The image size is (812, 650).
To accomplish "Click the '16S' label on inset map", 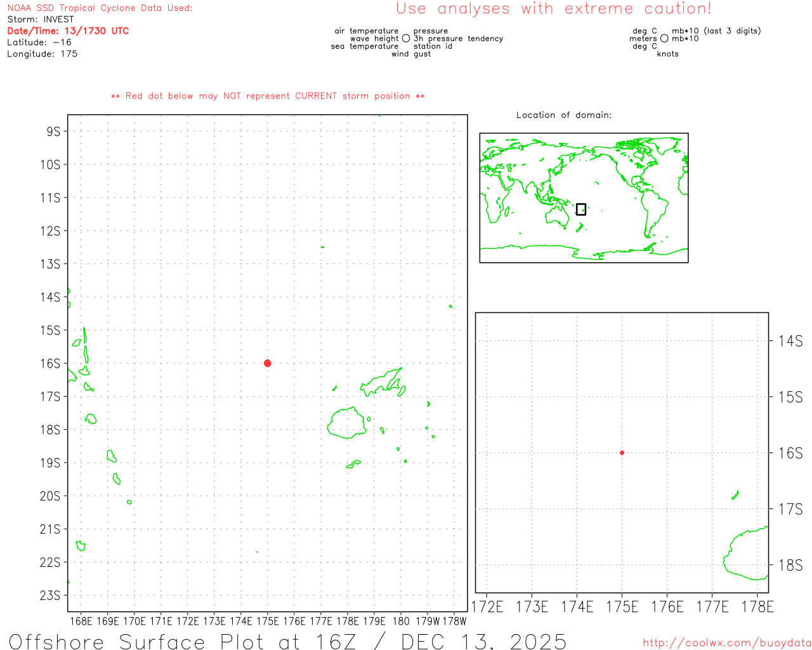I will [x=790, y=453].
